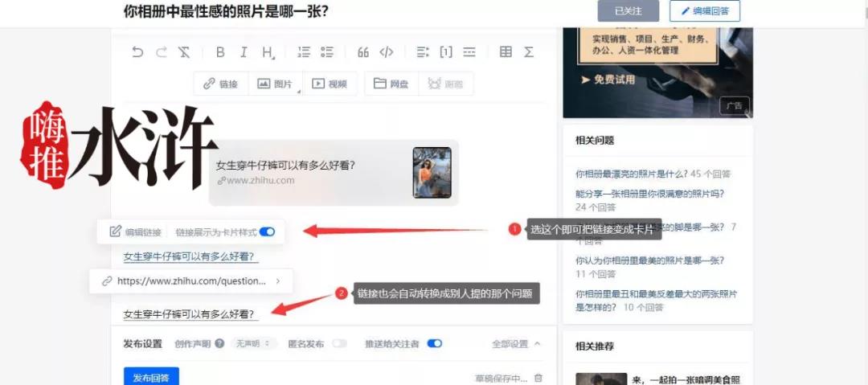The height and width of the screenshot is (385, 868).
Task: Insert a math formula
Action: (x=529, y=52)
